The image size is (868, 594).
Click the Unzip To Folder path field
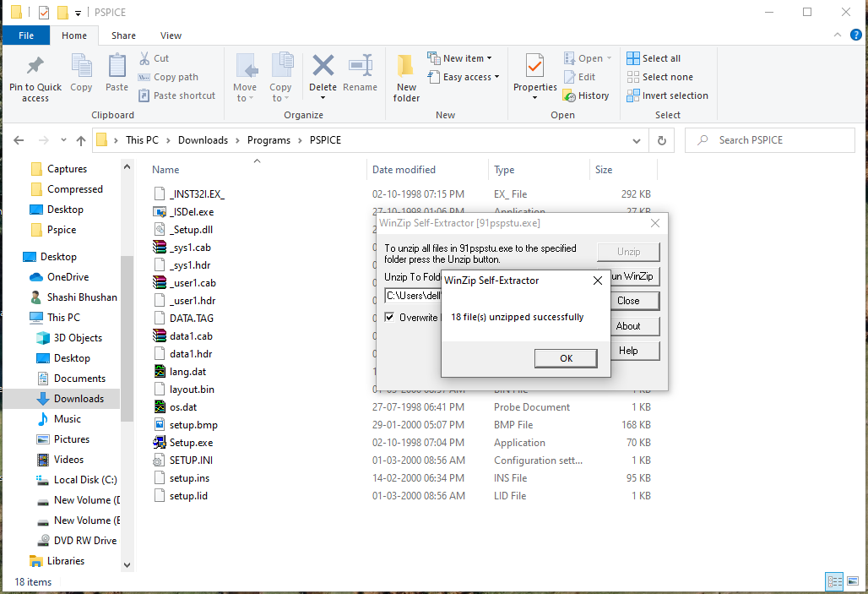413,296
